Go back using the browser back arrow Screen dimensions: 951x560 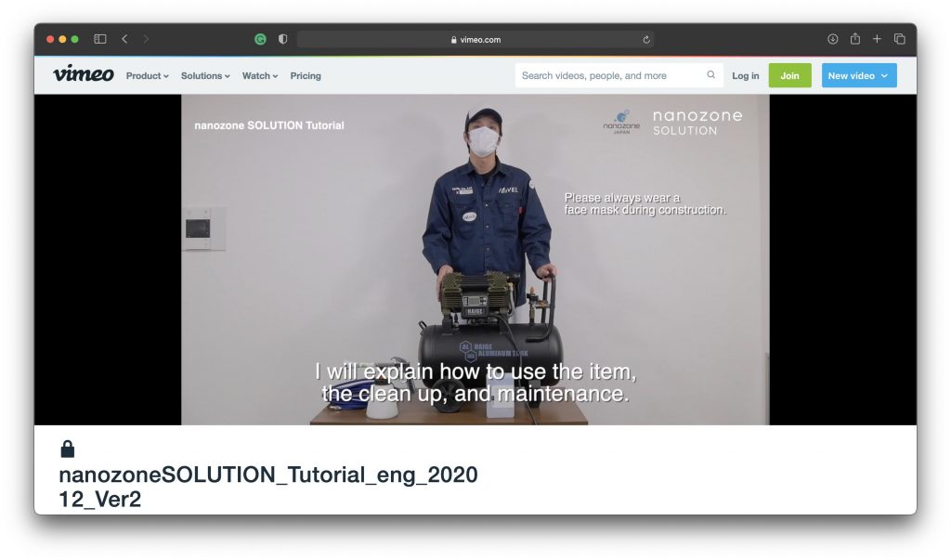click(x=124, y=39)
